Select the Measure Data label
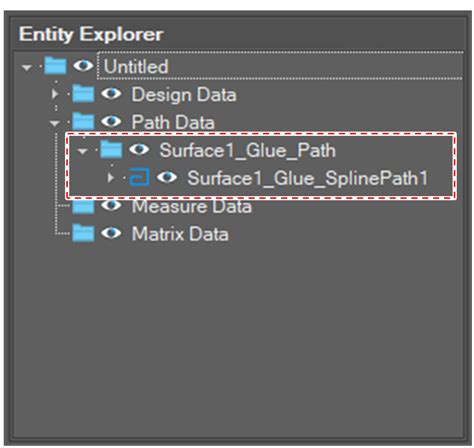This screenshot has height=448, width=474. 192,206
